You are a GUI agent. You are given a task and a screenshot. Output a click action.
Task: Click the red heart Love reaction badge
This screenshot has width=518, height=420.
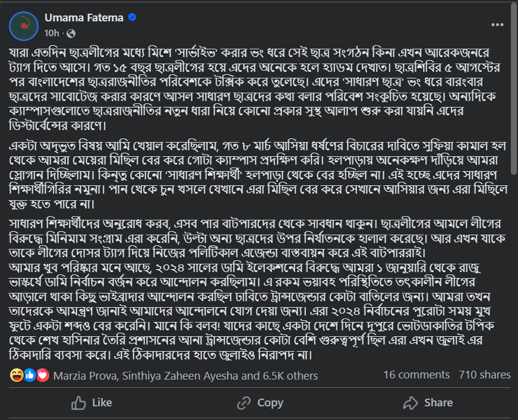pos(42,375)
